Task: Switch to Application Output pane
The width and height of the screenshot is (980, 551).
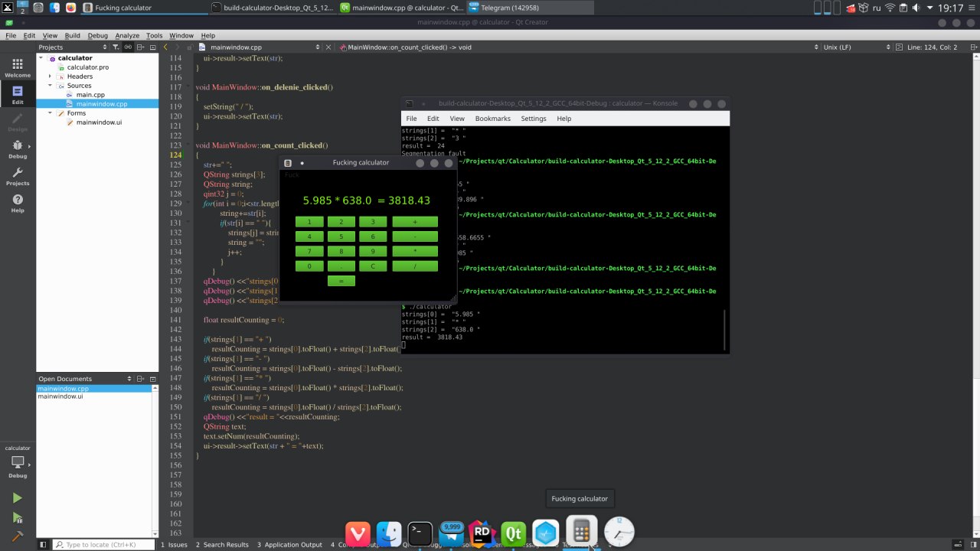Action: point(289,544)
